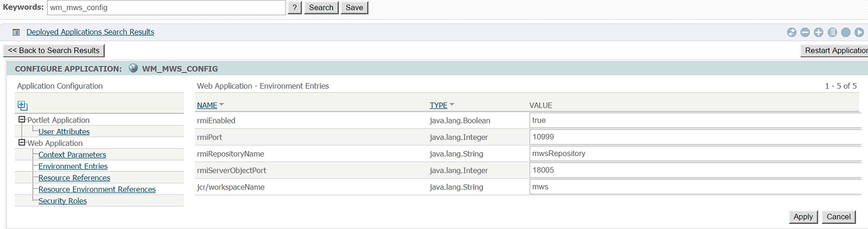Click the expand-all plus icon above the tree
The image size is (868, 229).
(23, 106)
